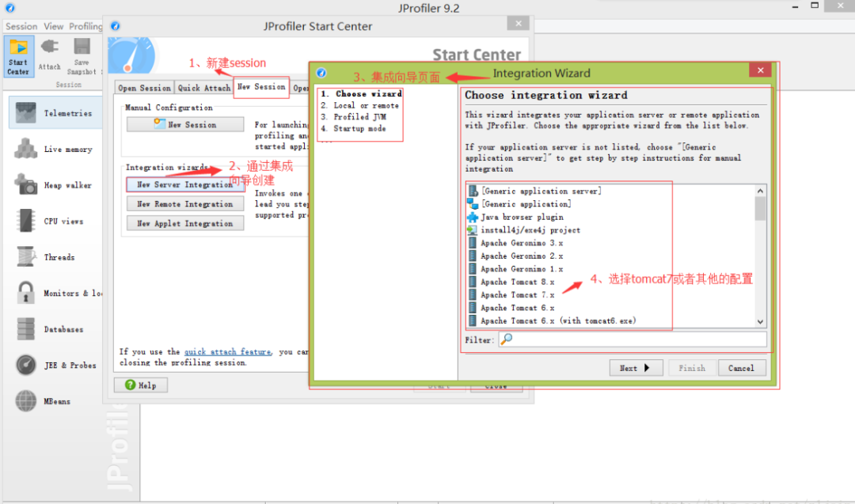Click the Help button in Start Center
Image resolution: width=855 pixels, height=504 pixels.
point(141,385)
